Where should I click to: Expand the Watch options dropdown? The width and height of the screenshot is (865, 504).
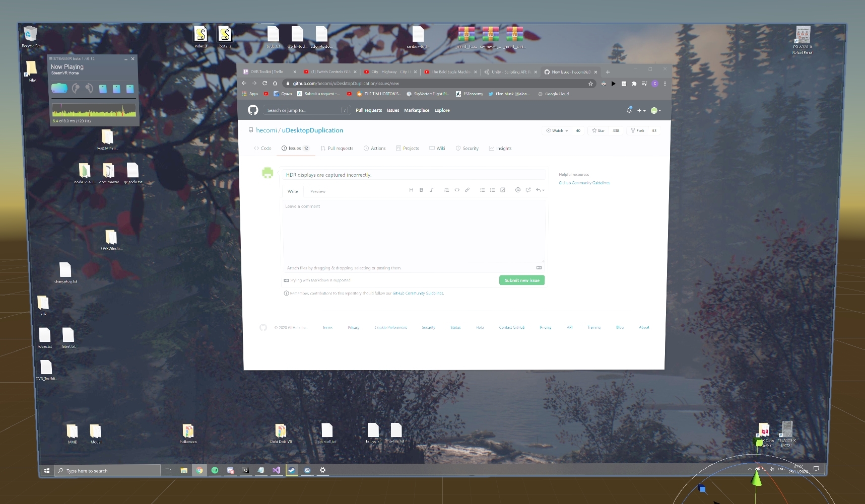(566, 130)
